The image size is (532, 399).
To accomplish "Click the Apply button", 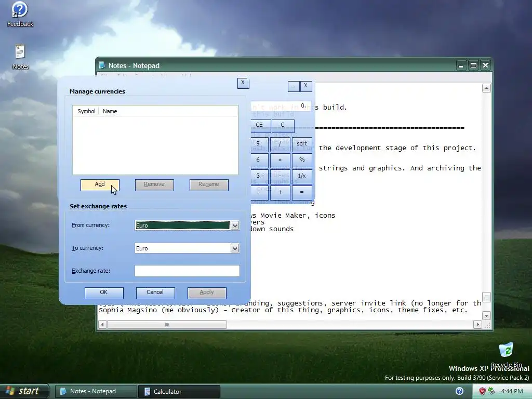I will tap(207, 293).
